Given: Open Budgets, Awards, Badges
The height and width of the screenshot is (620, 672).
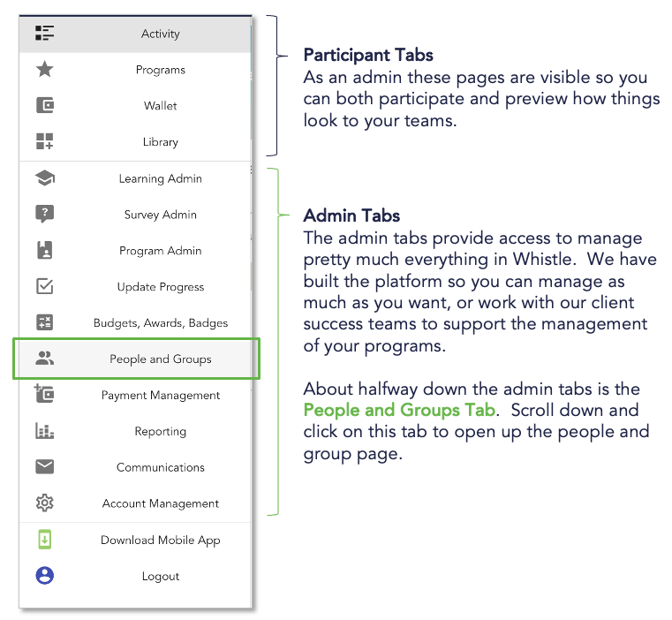Looking at the screenshot, I should tap(135, 322).
